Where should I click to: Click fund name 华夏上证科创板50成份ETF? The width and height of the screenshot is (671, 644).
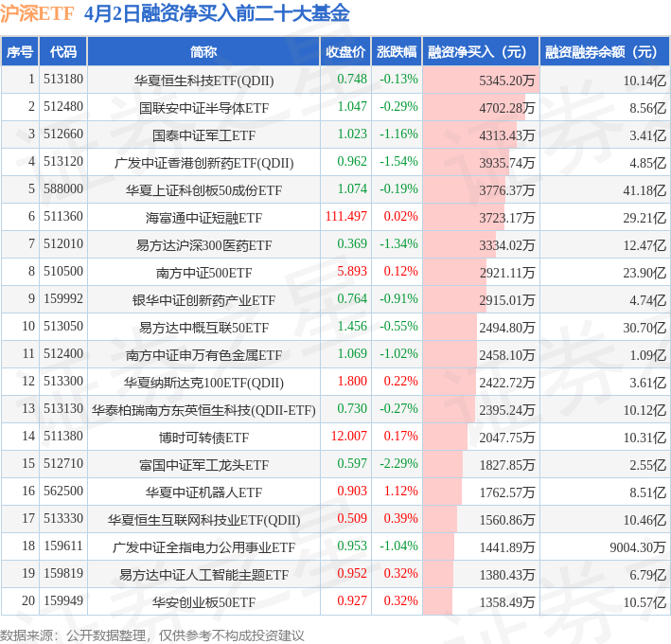click(203, 190)
